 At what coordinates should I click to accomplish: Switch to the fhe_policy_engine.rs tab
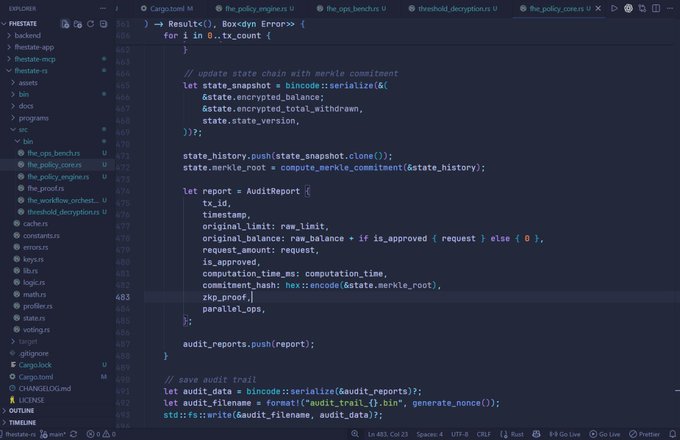point(255,8)
